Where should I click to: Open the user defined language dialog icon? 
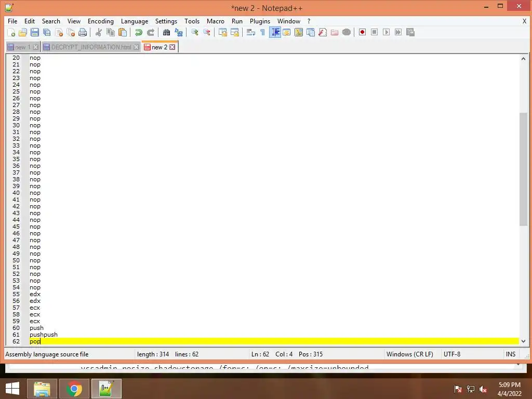[x=287, y=32]
